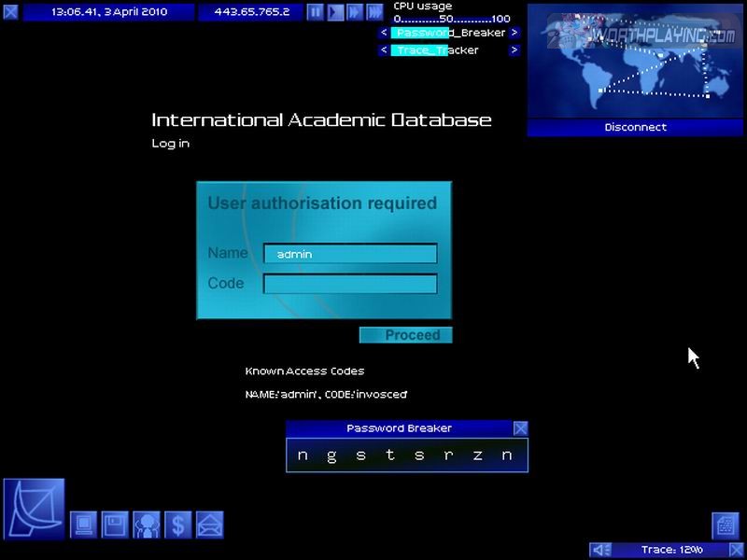Open the agent status person icon
Image resolution: width=747 pixels, height=560 pixels.
[x=147, y=525]
